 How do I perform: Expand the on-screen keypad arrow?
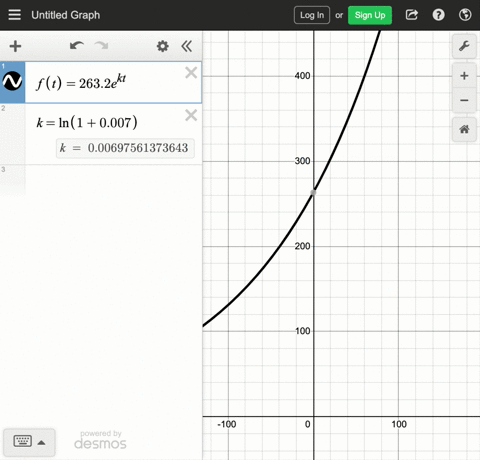click(x=41, y=443)
